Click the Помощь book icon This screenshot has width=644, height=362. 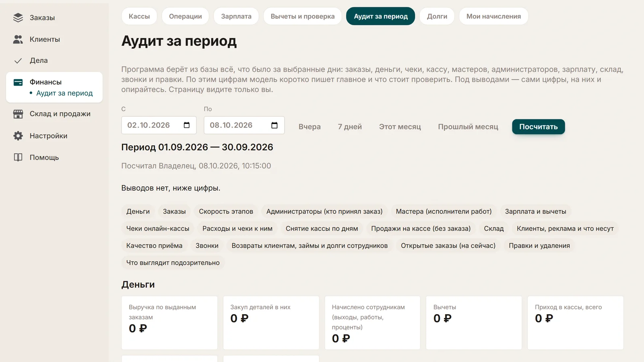tap(18, 157)
